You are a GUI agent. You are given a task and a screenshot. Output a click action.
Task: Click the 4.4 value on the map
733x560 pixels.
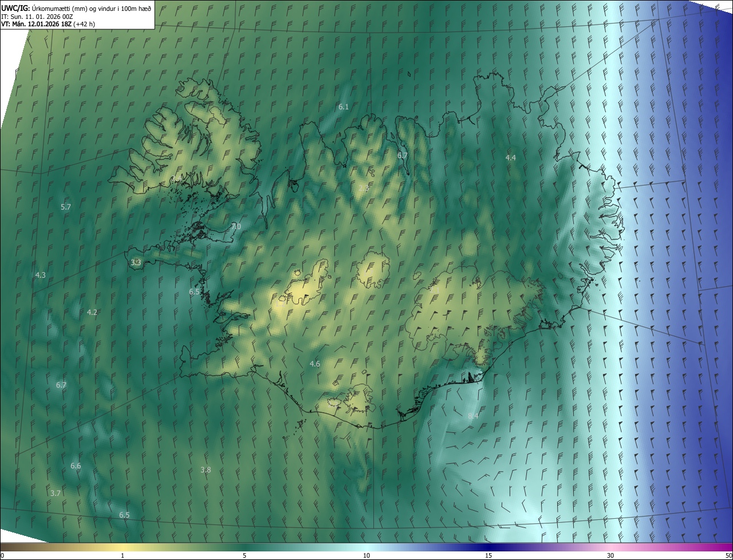tap(511, 157)
